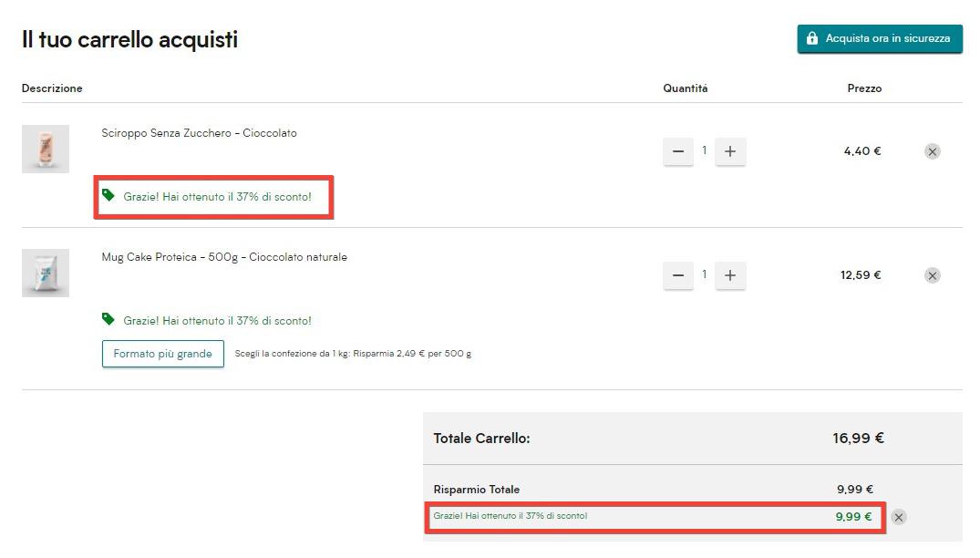Decrease quantity of Mug Cake Proteica
Screen dimensions: 980x558
677,275
